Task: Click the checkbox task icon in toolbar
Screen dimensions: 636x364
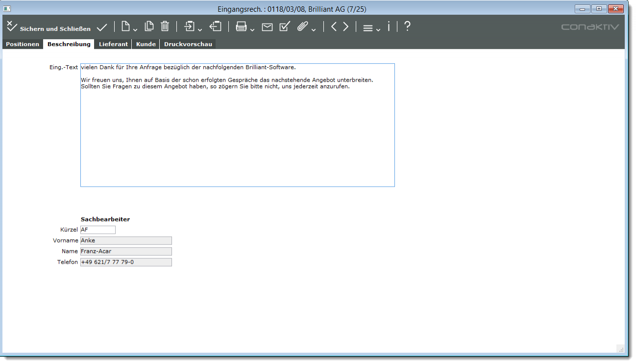Action: (x=285, y=27)
